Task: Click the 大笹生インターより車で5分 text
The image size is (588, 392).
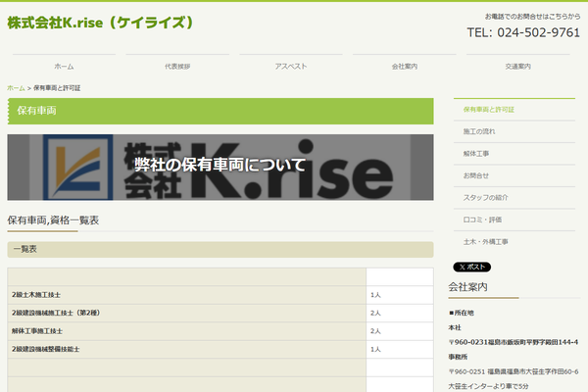Action: point(488,386)
